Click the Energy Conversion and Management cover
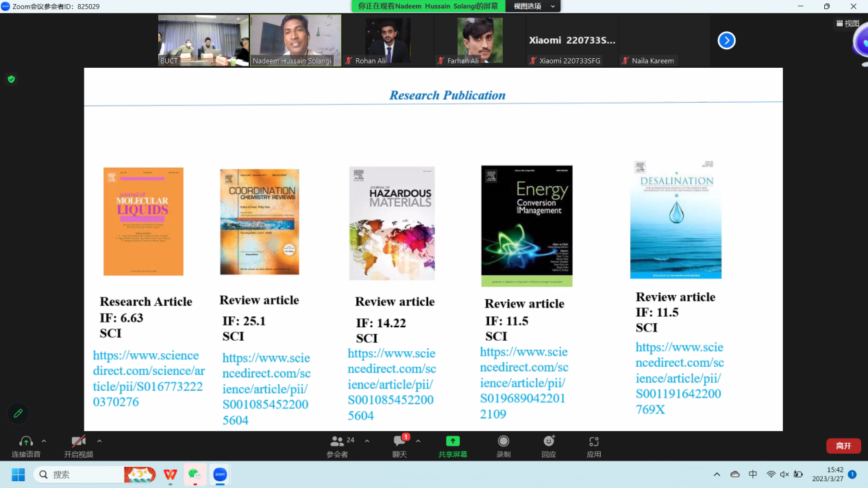Image resolution: width=868 pixels, height=488 pixels. (x=527, y=226)
